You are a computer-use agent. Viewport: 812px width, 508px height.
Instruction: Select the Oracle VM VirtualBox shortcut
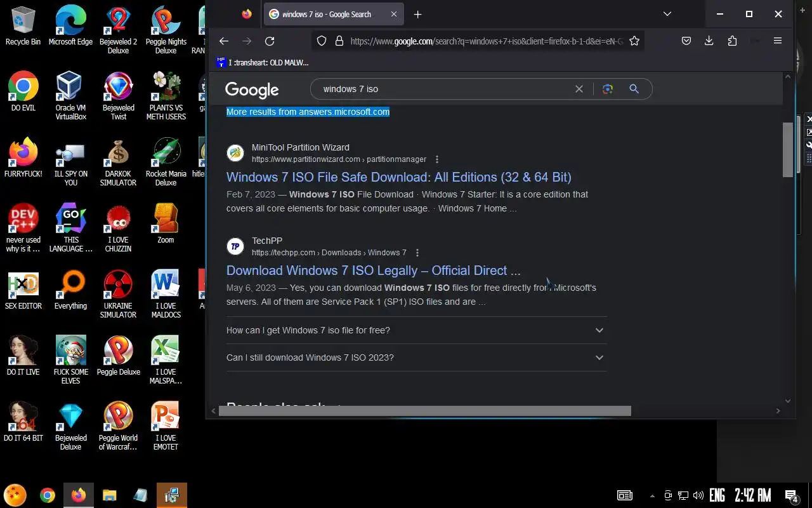click(x=70, y=96)
